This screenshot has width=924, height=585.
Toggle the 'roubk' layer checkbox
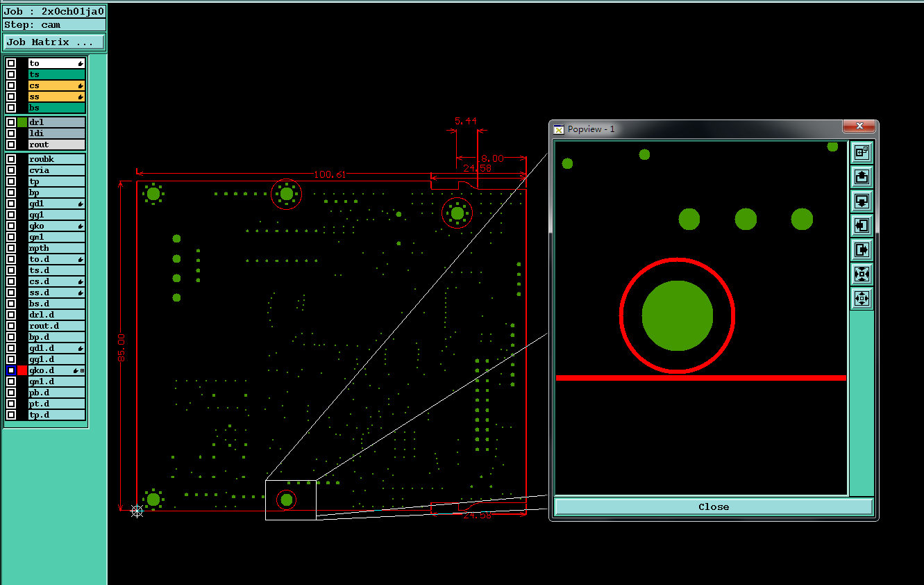[11, 159]
